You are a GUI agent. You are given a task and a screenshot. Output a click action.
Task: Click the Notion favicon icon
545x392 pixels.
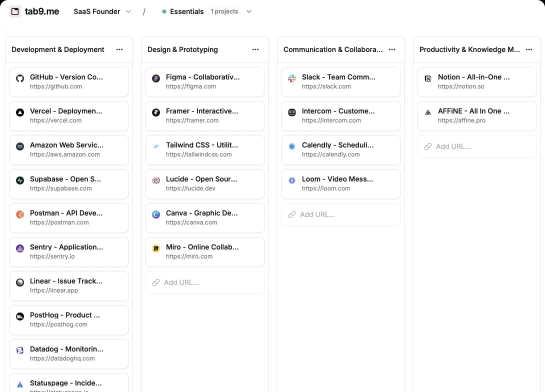[428, 78]
